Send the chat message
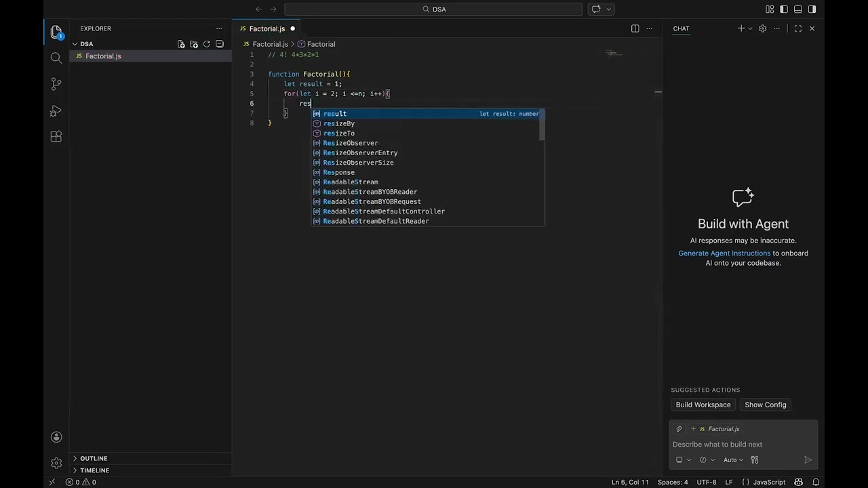 808,460
